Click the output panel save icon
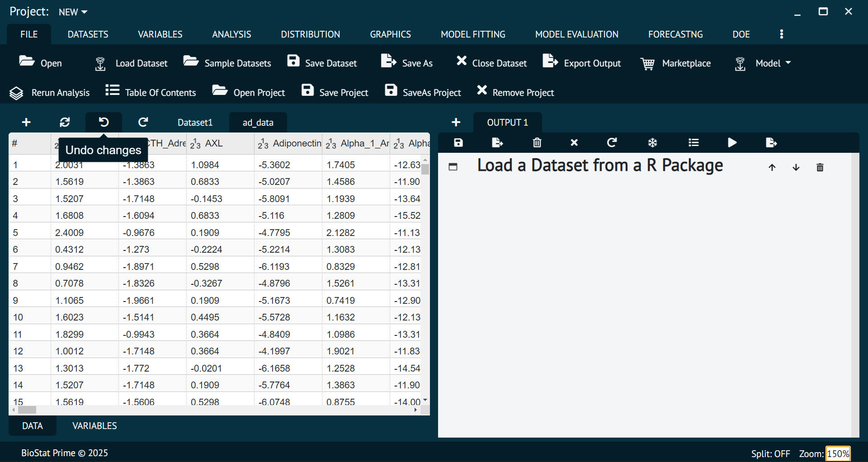This screenshot has height=462, width=868. point(458,143)
